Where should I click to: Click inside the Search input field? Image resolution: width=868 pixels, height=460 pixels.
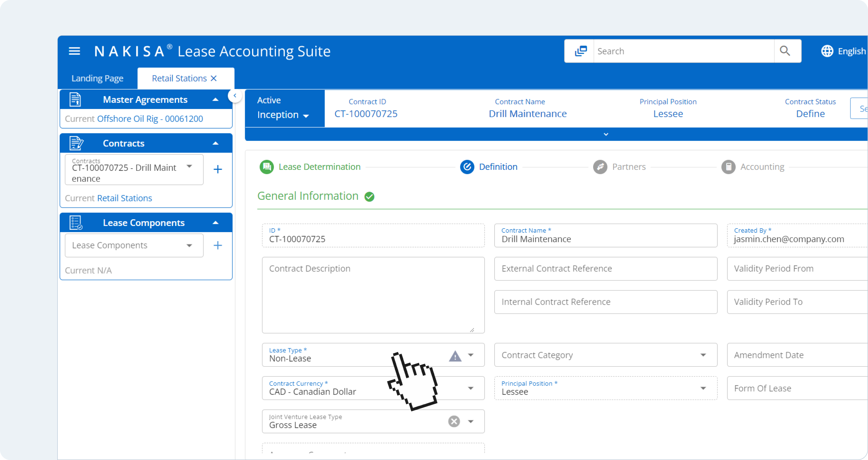coord(684,51)
